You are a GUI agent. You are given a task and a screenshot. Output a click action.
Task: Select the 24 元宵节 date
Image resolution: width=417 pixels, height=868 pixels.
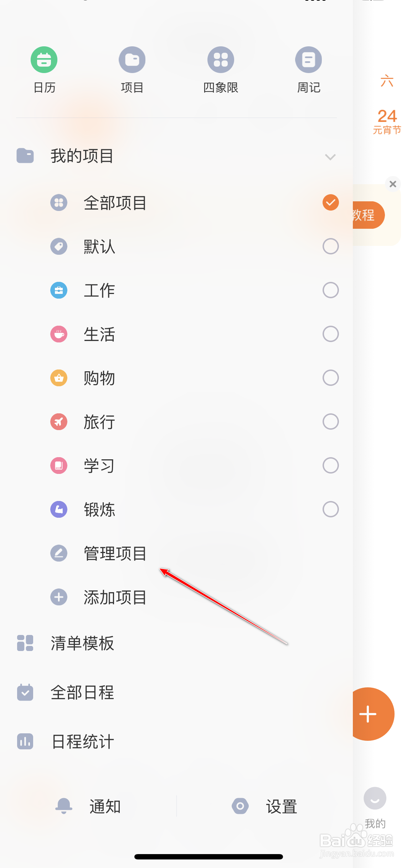[x=387, y=121]
